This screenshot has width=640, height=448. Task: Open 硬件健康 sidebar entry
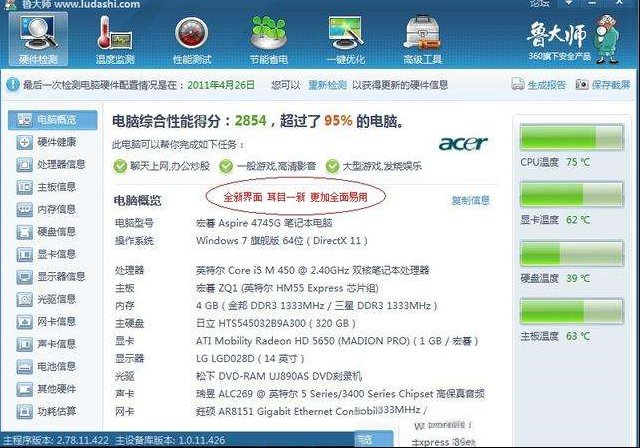46,142
